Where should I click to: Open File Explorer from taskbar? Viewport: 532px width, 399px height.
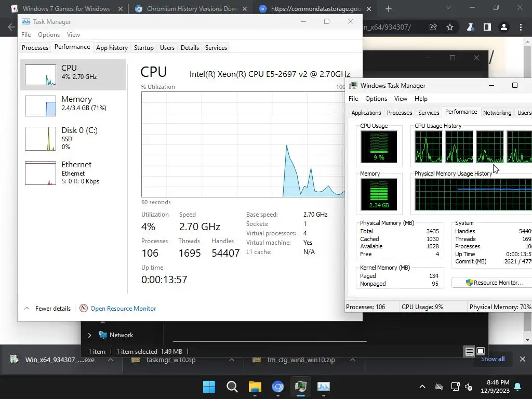click(x=255, y=387)
